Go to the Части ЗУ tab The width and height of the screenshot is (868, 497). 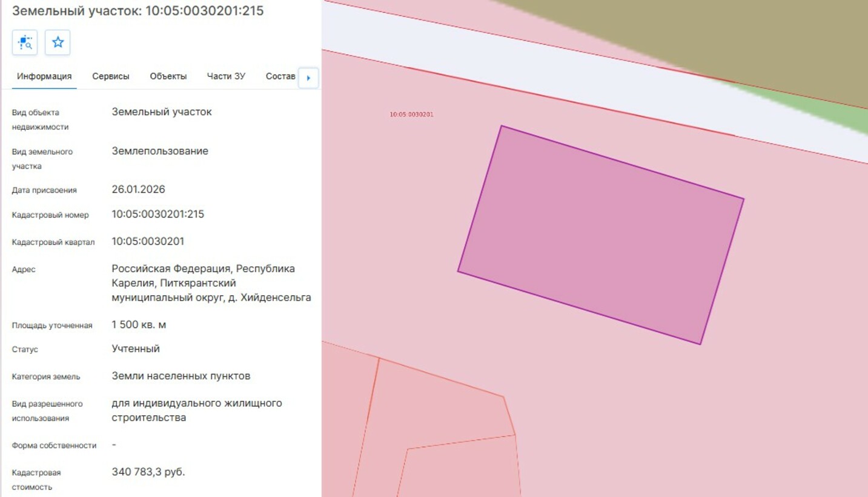click(x=226, y=76)
